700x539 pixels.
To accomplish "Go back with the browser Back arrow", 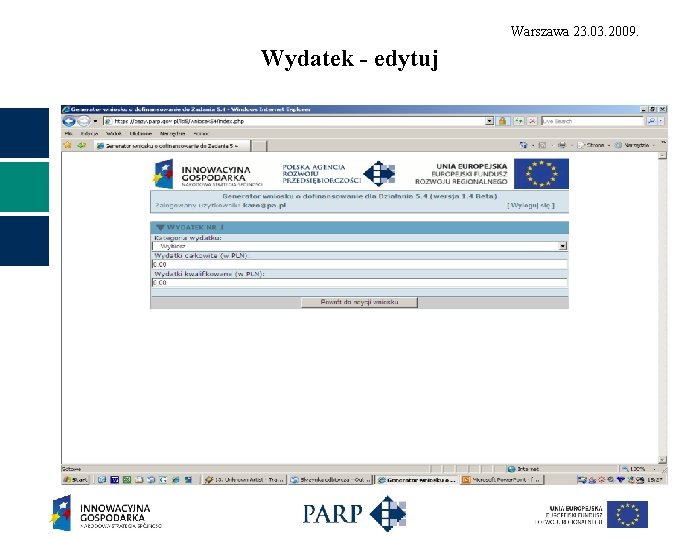I will point(69,121).
